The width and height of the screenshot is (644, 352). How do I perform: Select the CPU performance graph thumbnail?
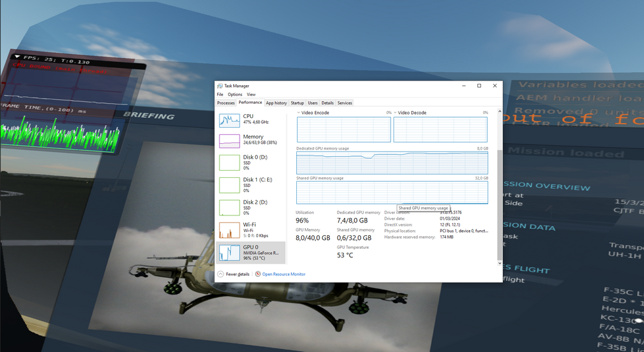click(x=229, y=120)
